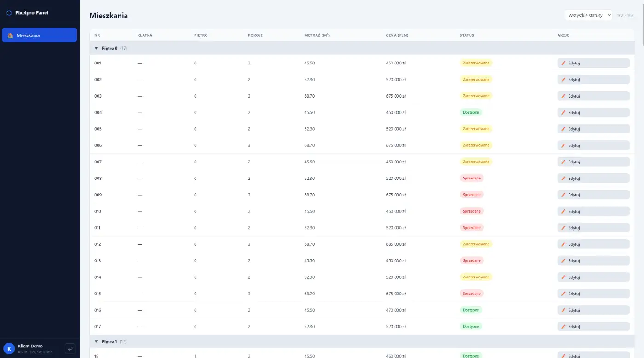Click the return arrow icon beside Klient Demo

click(x=69, y=348)
